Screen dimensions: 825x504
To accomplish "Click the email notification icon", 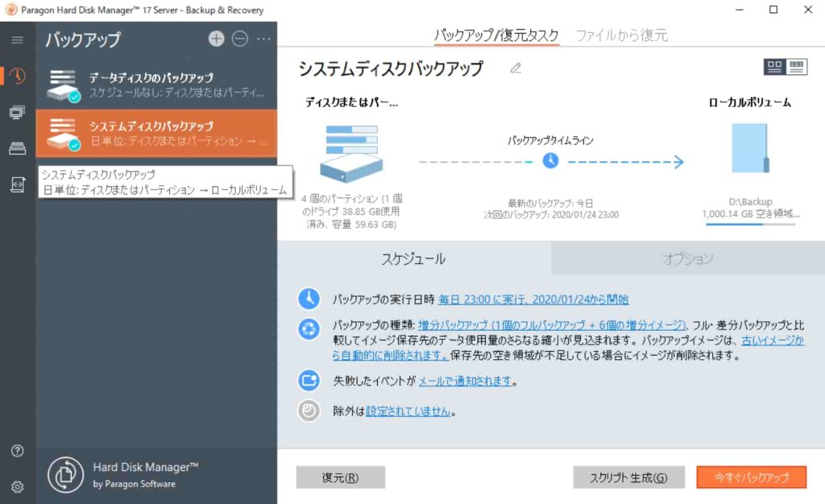I will click(309, 380).
